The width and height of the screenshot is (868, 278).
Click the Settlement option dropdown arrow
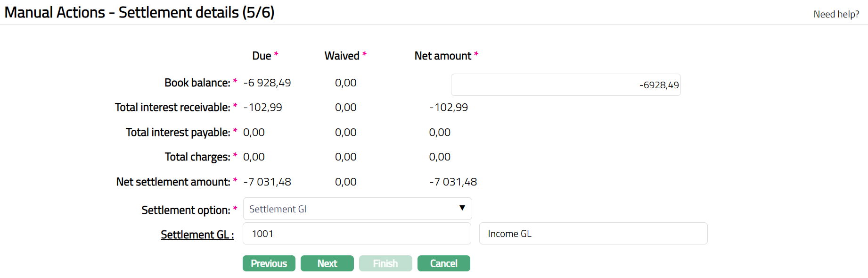tap(462, 208)
